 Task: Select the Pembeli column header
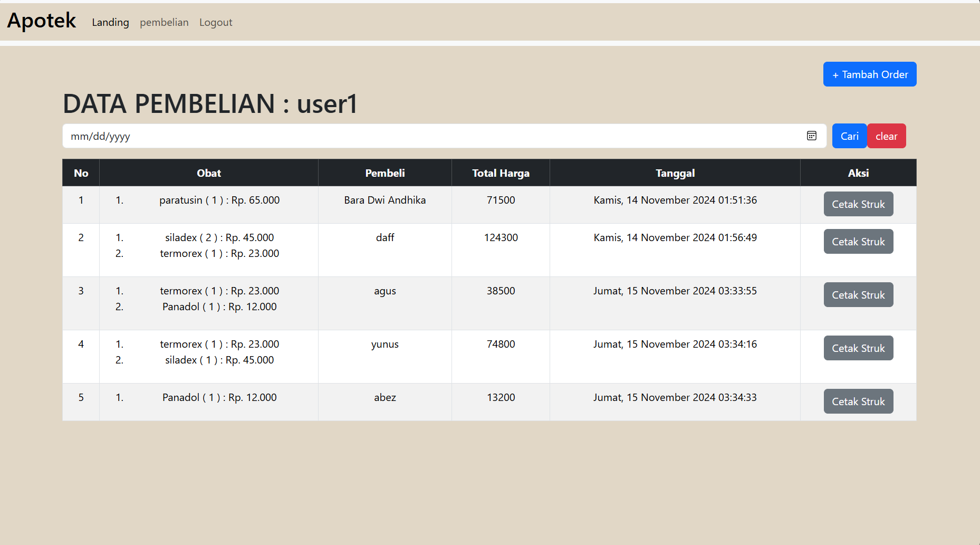tap(385, 173)
